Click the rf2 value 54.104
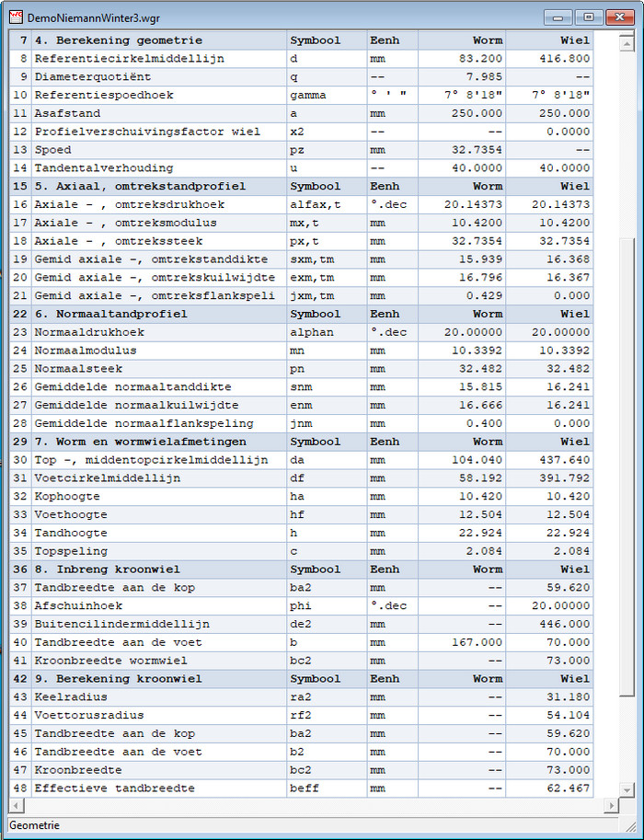This screenshot has width=644, height=840. tap(568, 715)
